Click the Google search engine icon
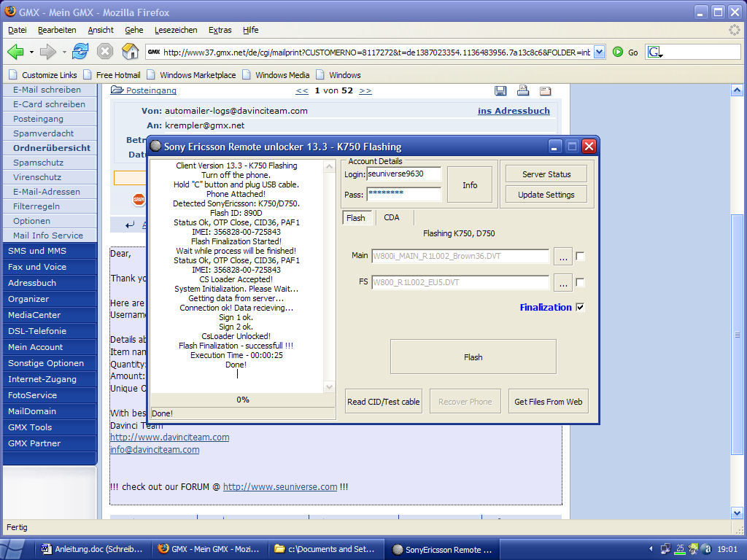Image resolution: width=747 pixels, height=560 pixels. tap(655, 52)
